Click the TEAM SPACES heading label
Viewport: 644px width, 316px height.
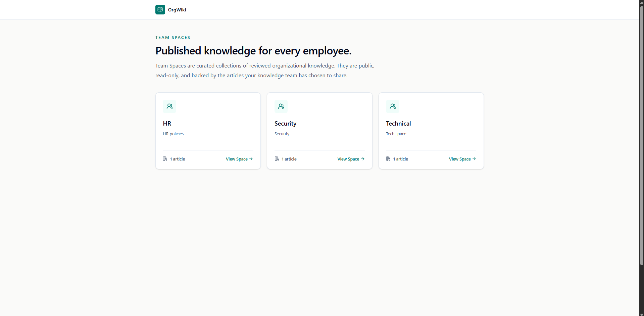point(173,38)
